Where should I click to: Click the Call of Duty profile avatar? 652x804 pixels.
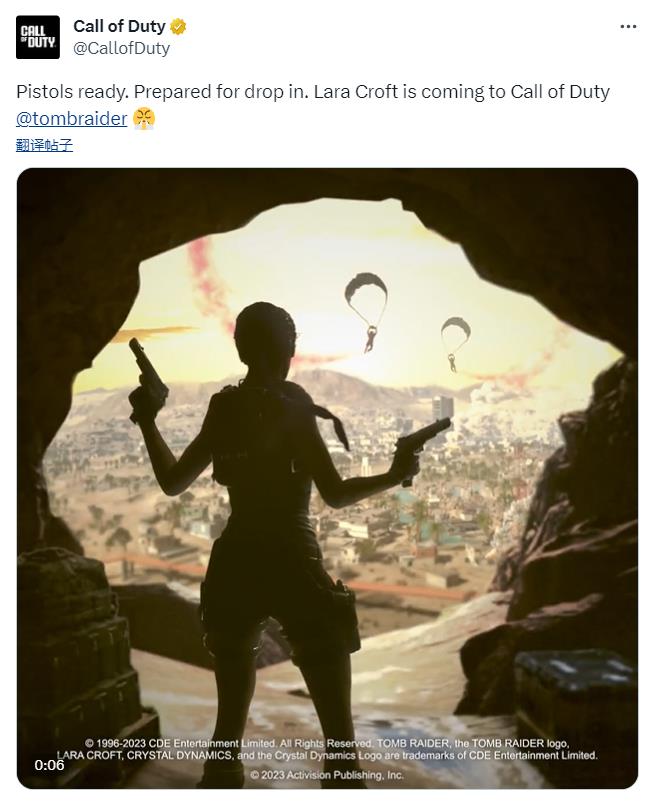point(38,37)
